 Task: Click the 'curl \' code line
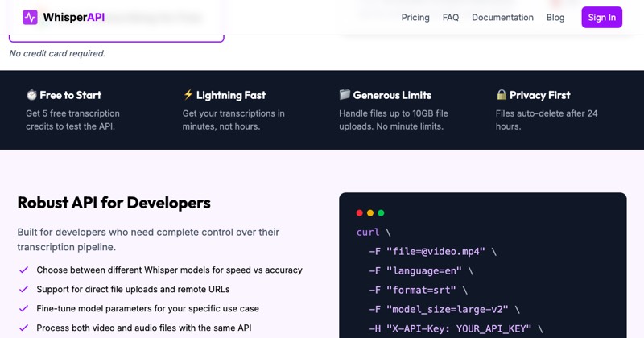pos(374,232)
